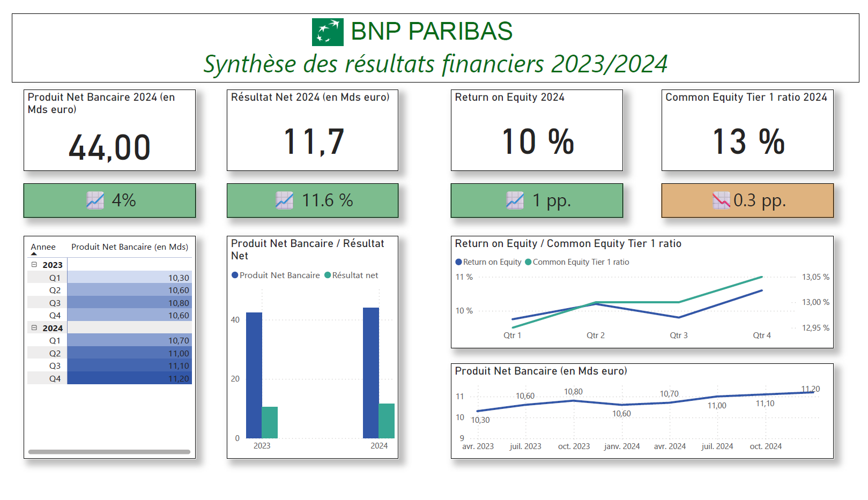Click the upward trend icon beside 4%
868x500 pixels.
coord(95,200)
